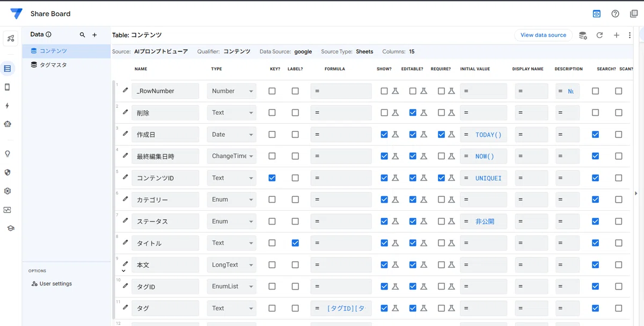Expand the 本文 row chevron
This screenshot has height=326, width=644.
coord(125,271)
